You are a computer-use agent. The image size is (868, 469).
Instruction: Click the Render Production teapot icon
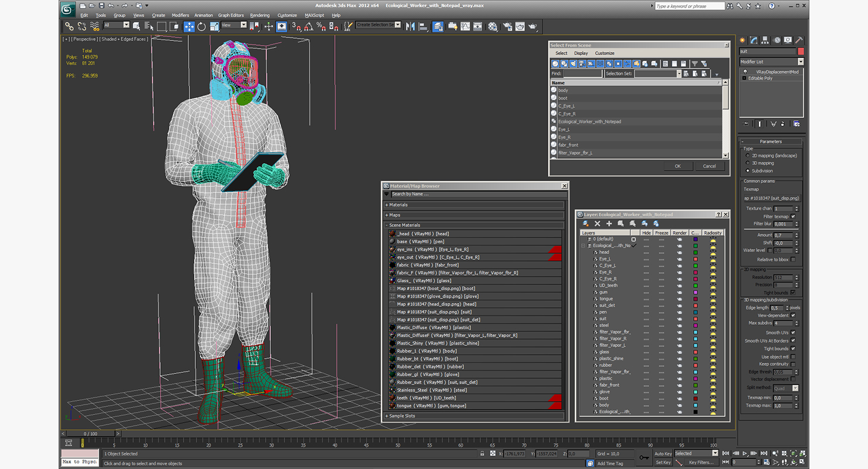pyautogui.click(x=533, y=26)
